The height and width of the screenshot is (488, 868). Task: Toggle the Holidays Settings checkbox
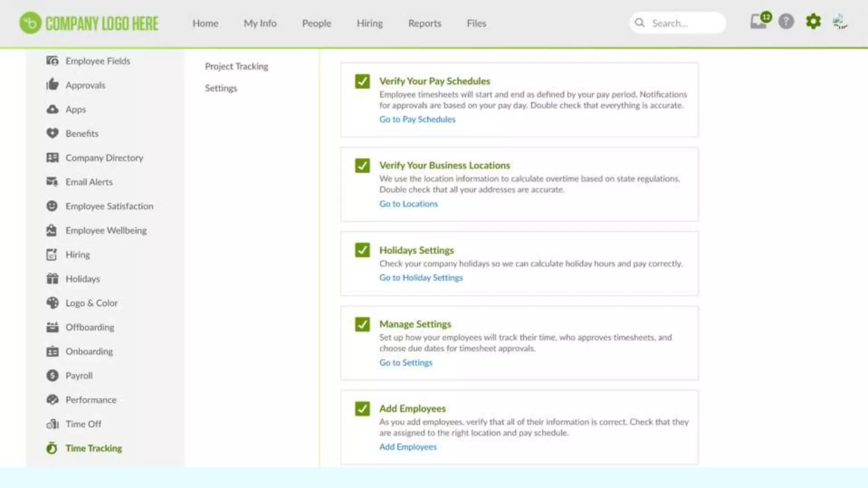[362, 250]
